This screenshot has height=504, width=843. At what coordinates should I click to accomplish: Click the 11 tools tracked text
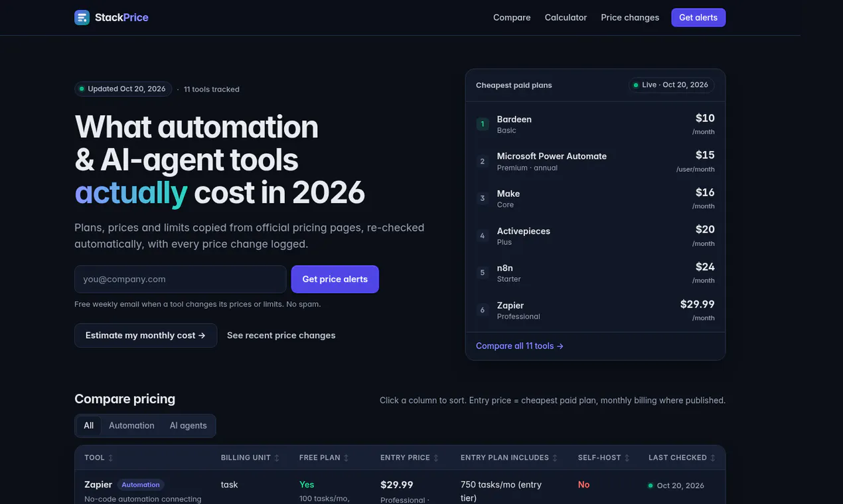pyautogui.click(x=212, y=89)
